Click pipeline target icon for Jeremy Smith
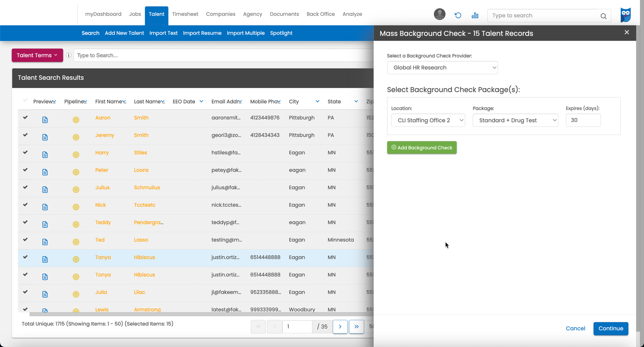The height and width of the screenshot is (347, 644). click(76, 137)
